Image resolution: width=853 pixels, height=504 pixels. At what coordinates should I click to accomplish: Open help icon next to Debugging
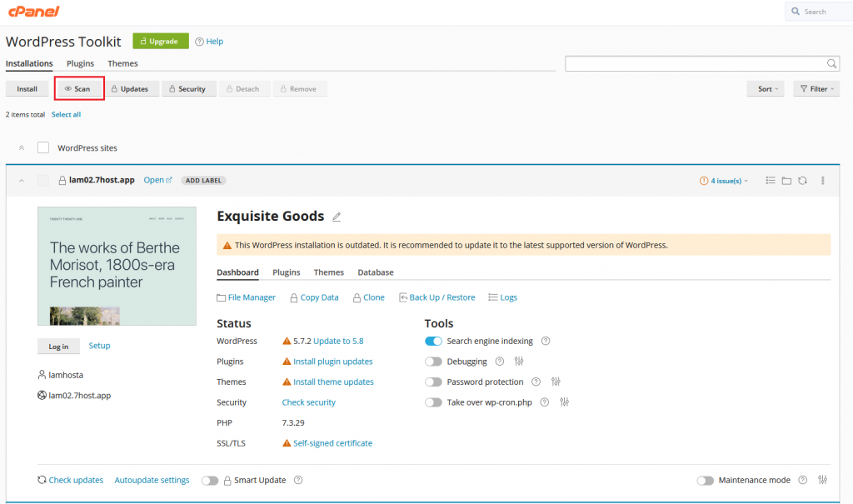(500, 362)
